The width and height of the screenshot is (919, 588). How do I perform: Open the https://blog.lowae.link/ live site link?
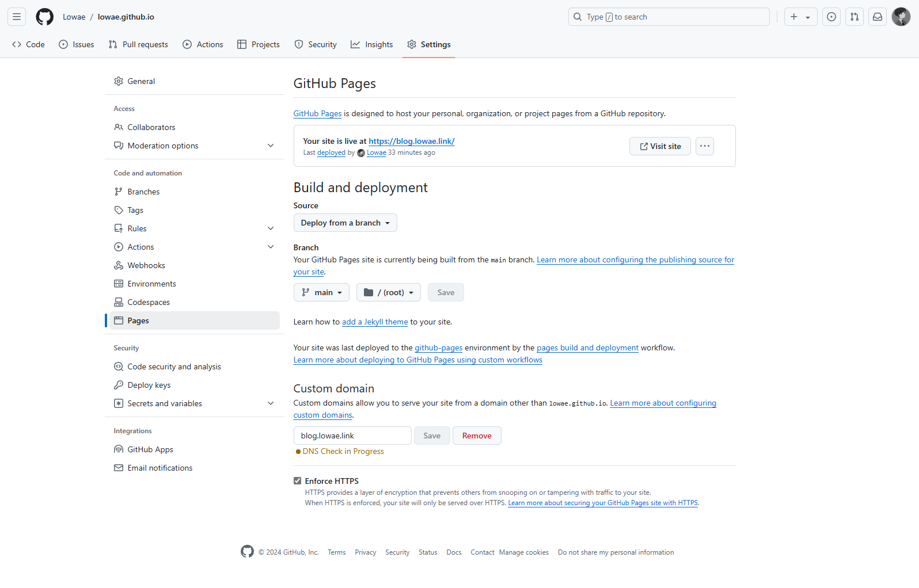(412, 141)
